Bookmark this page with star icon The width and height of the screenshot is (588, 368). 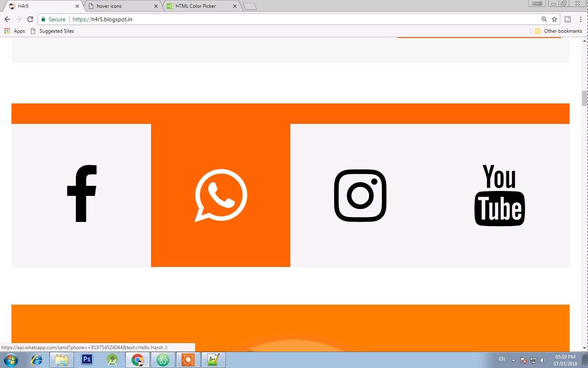coord(555,19)
